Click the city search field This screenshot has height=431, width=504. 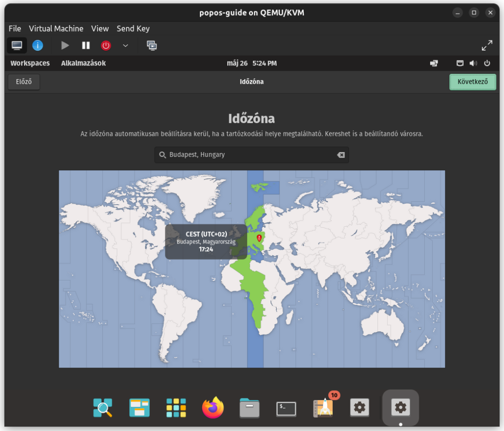(252, 154)
